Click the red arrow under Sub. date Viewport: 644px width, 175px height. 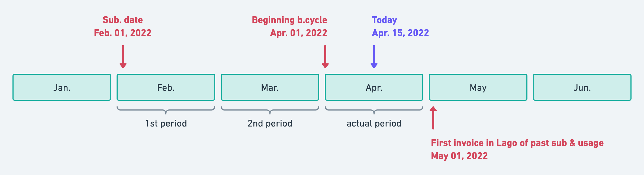(x=123, y=57)
